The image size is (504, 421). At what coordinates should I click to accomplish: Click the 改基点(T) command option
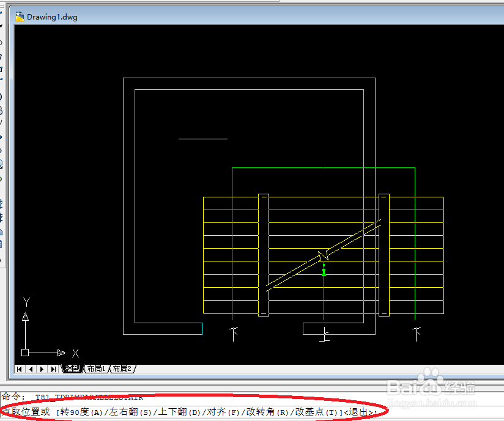pyautogui.click(x=316, y=412)
